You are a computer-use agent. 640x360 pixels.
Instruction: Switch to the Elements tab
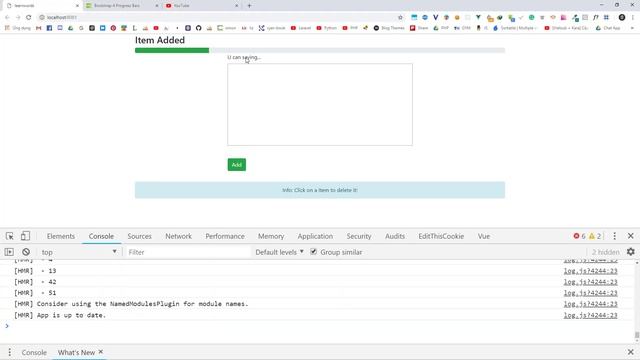click(61, 236)
